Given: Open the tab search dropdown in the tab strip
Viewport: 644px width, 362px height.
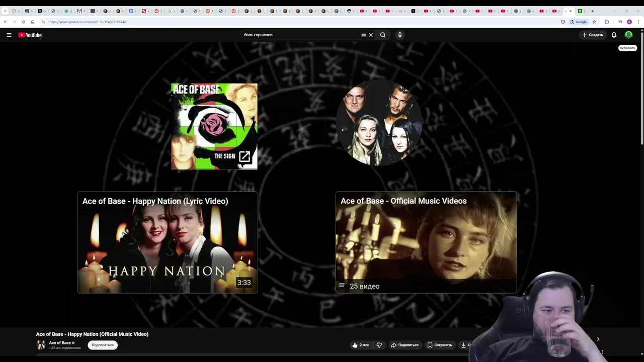Looking at the screenshot, I should tap(5, 11).
